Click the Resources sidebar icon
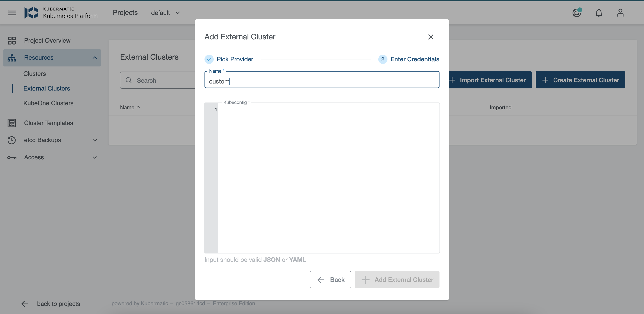Viewport: 644px width, 314px height. (x=12, y=58)
